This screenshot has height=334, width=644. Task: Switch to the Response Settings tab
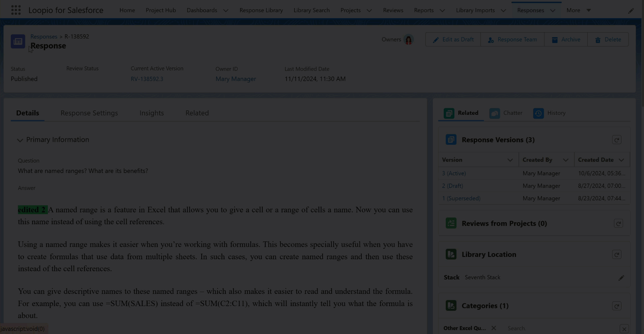pyautogui.click(x=89, y=113)
